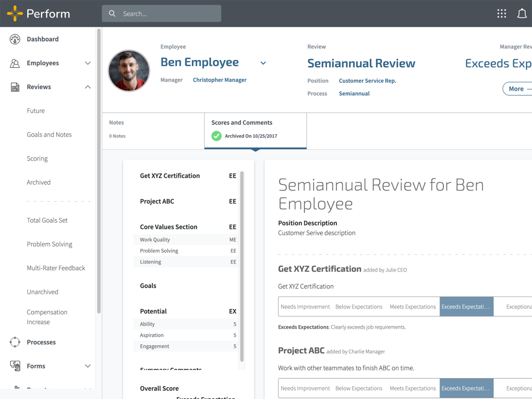Open the Dashboard via its sidebar icon

(15, 39)
